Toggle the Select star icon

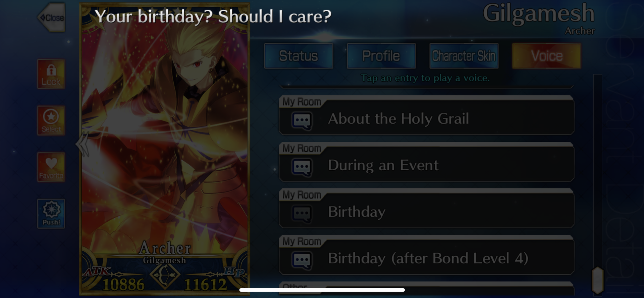(51, 121)
